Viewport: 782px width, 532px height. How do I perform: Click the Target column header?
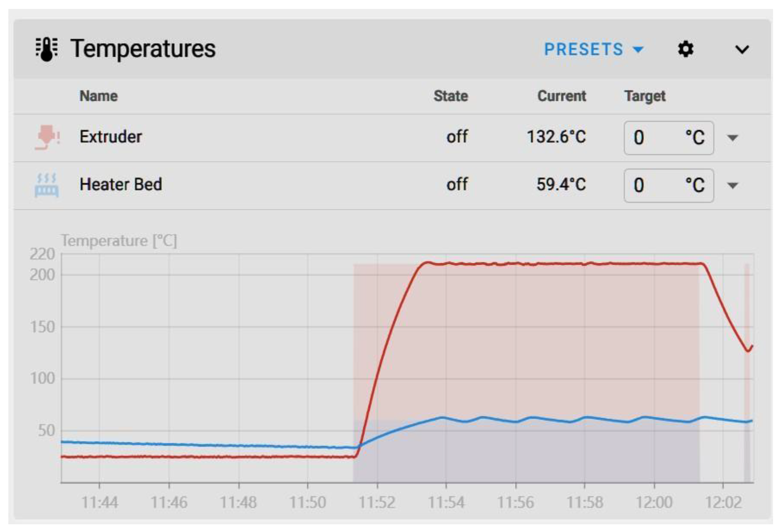645,97
